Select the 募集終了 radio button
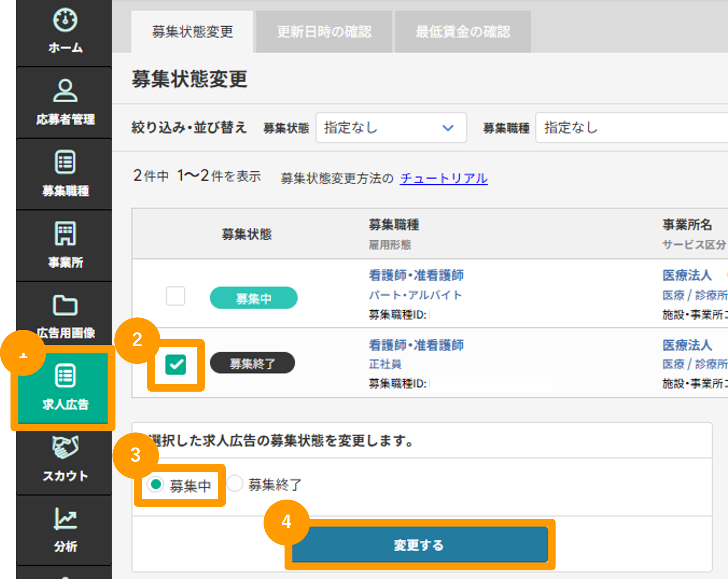 click(x=235, y=484)
